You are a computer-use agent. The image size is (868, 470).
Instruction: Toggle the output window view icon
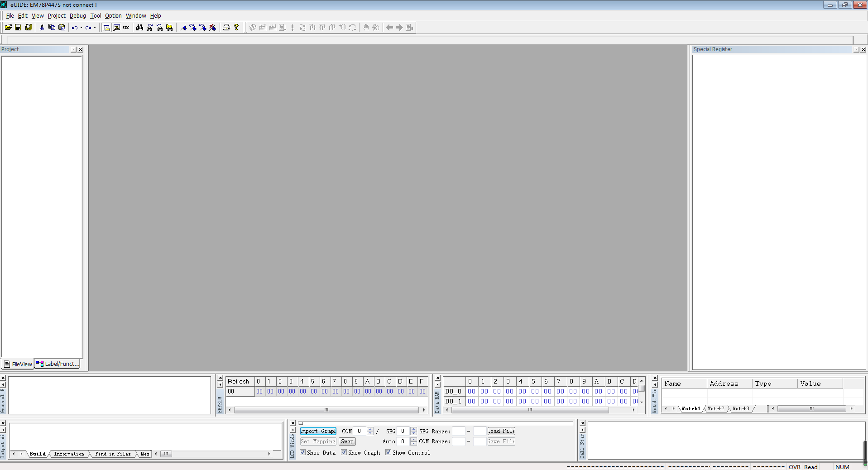(x=116, y=28)
